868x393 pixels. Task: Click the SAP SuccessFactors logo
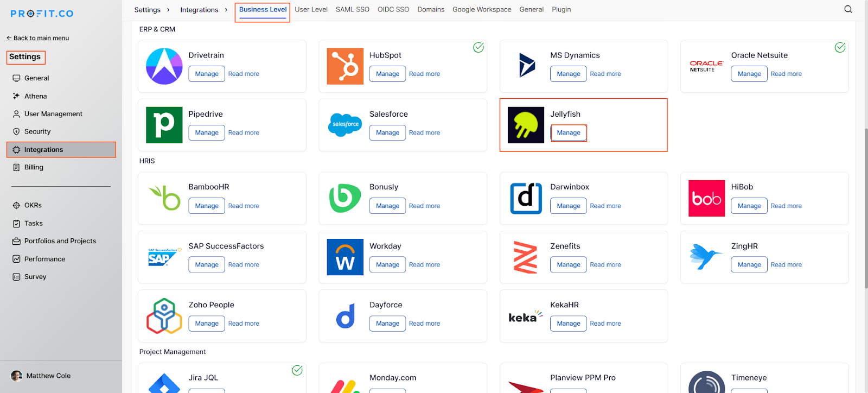pos(164,257)
